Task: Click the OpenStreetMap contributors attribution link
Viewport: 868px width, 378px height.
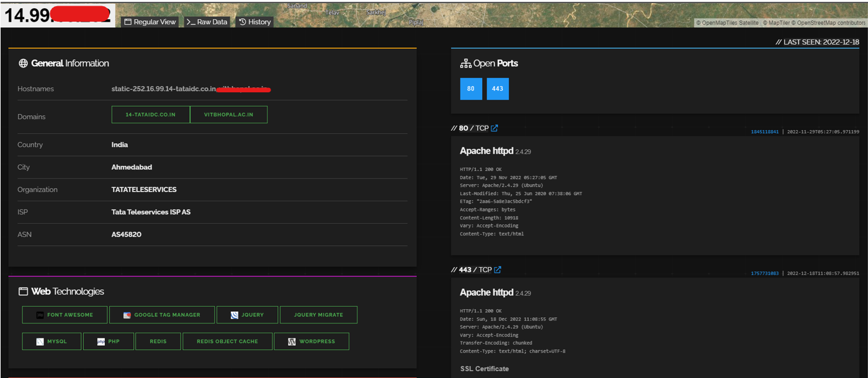Action: pos(831,22)
